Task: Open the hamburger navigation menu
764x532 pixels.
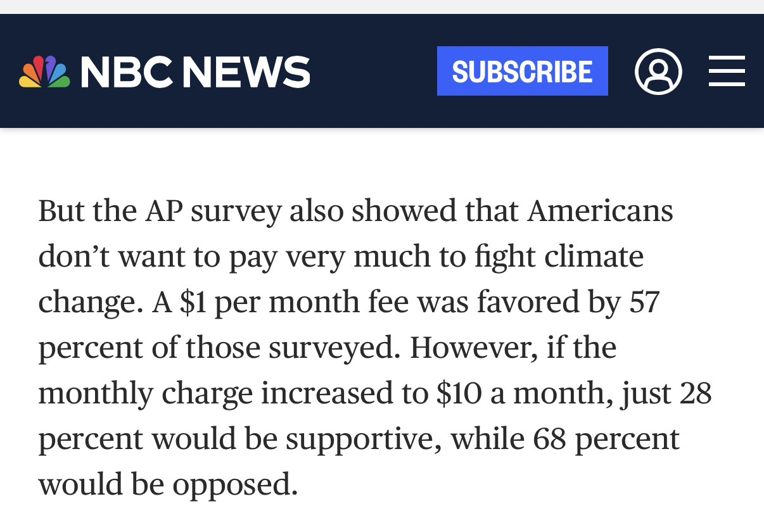Action: pyautogui.click(x=727, y=71)
